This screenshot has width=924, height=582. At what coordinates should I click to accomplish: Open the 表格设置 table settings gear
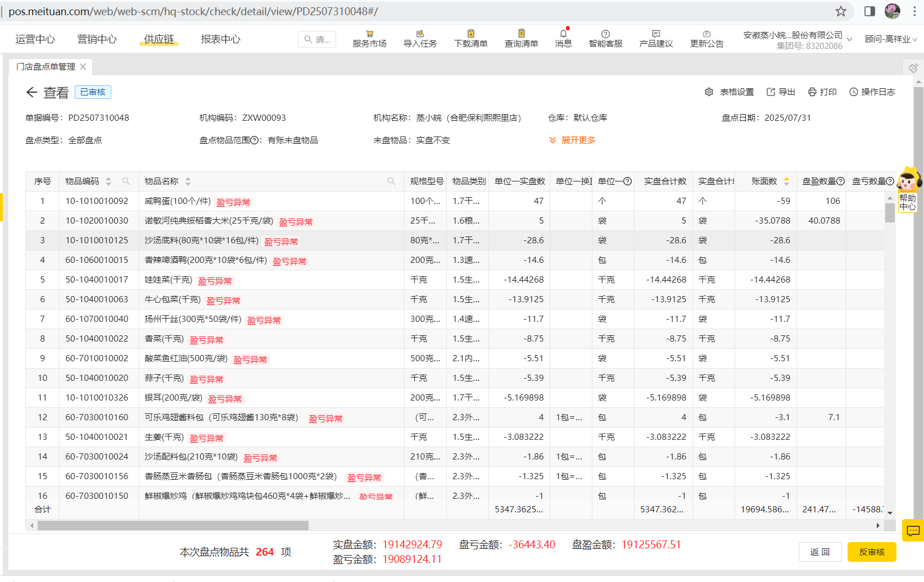pos(709,92)
